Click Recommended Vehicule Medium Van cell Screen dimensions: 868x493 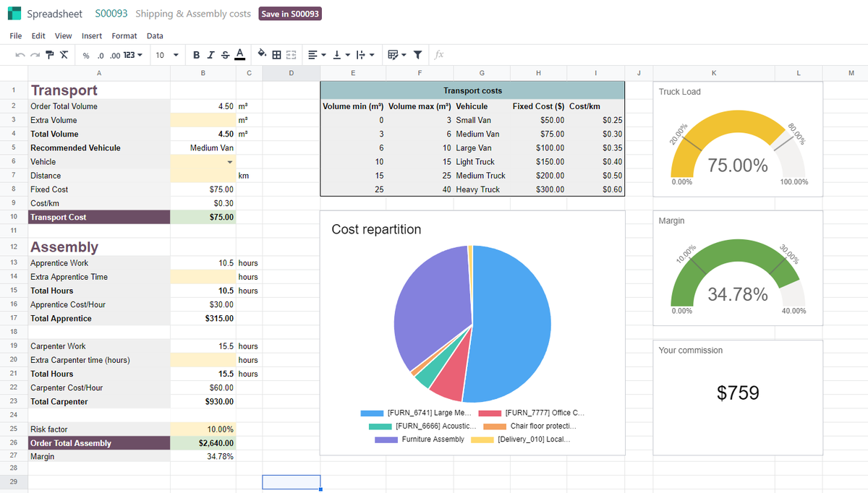(203, 147)
